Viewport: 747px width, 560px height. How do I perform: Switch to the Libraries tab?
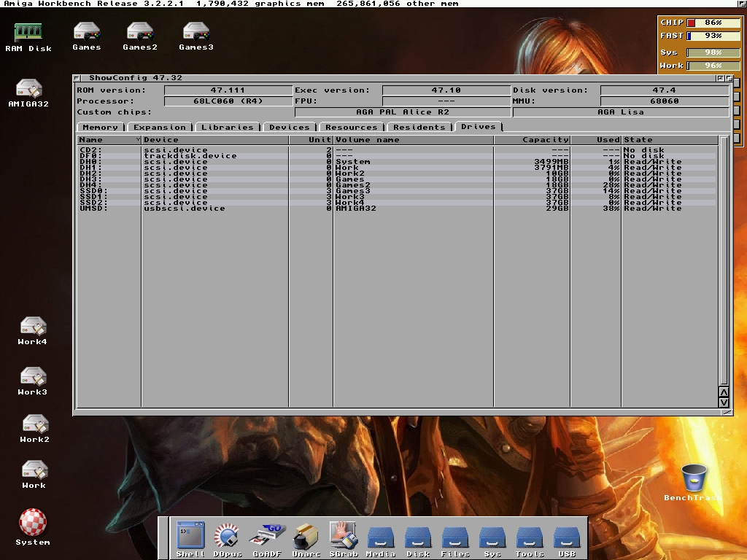pos(228,127)
